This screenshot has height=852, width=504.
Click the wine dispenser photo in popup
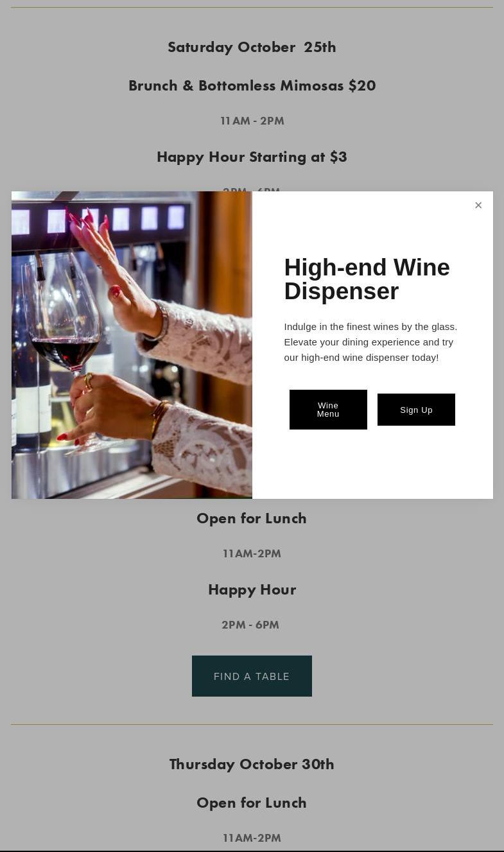point(132,345)
